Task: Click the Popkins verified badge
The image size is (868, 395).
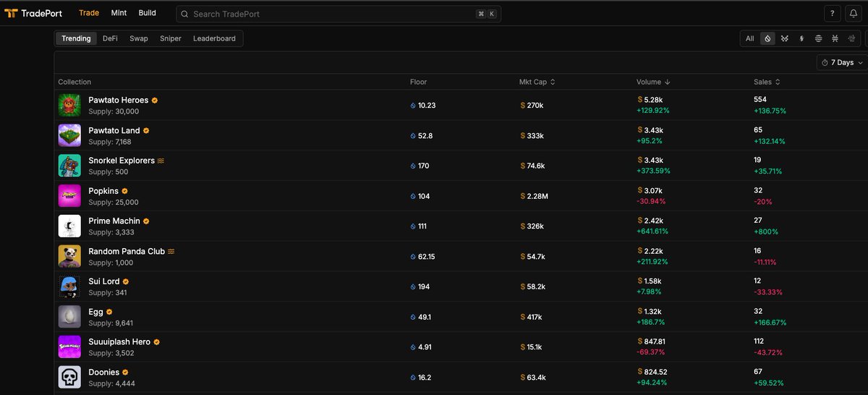Action: coord(124,191)
